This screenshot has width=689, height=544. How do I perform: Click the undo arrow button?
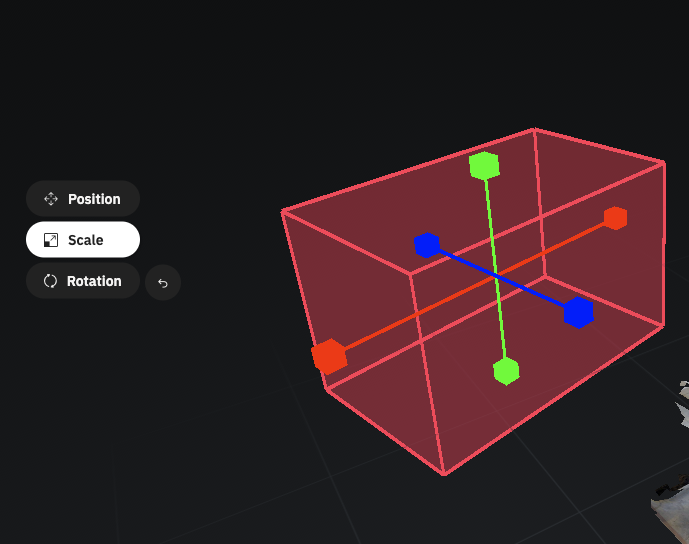[163, 283]
